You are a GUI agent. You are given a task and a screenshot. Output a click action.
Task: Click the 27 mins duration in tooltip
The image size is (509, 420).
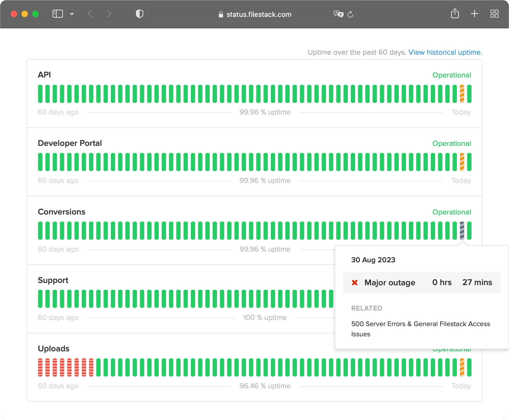pyautogui.click(x=477, y=282)
